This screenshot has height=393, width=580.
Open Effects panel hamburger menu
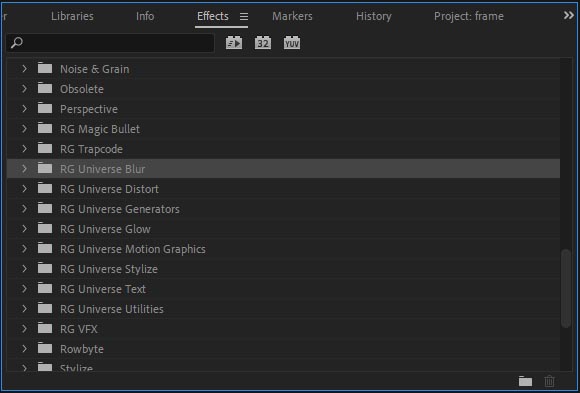coord(244,16)
